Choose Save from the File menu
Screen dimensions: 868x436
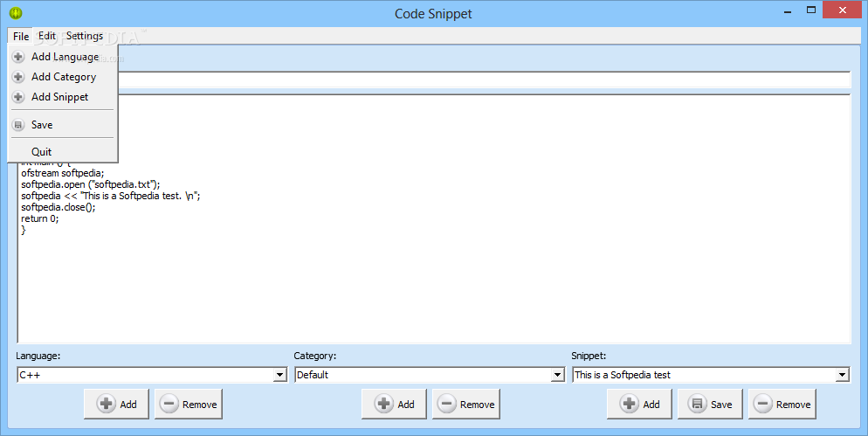pyautogui.click(x=63, y=125)
